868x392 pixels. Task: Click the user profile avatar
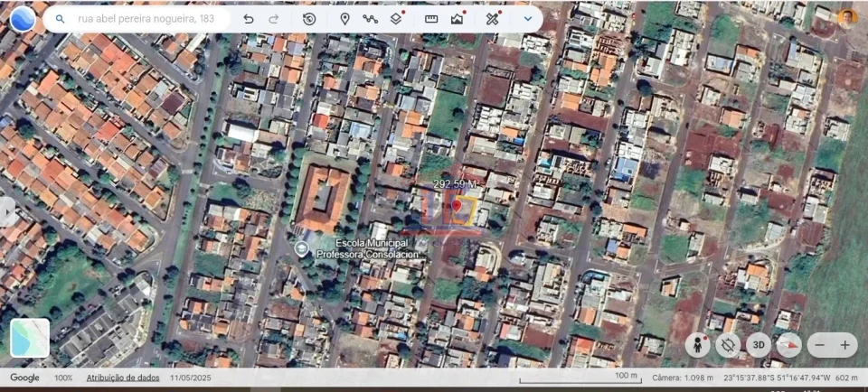click(846, 17)
